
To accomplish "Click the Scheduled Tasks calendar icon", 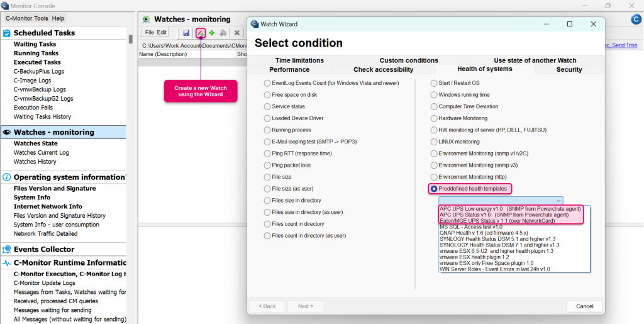I will tap(7, 33).
